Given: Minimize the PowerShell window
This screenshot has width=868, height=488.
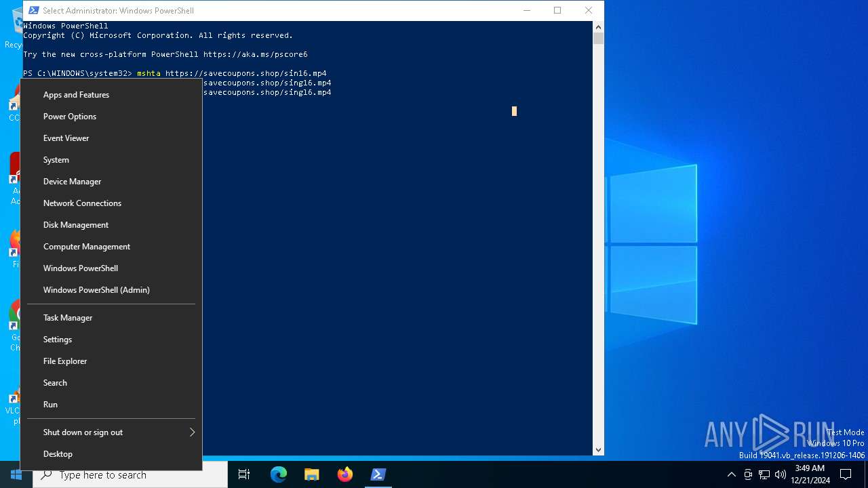Looking at the screenshot, I should click(x=526, y=10).
